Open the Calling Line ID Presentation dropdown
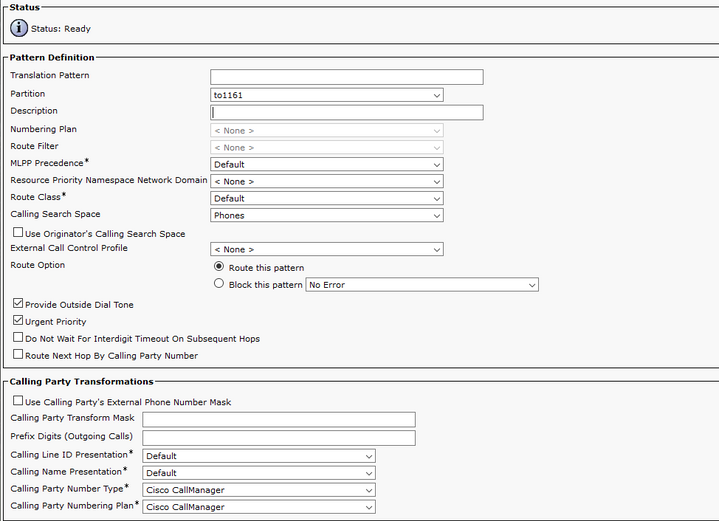 [x=259, y=456]
